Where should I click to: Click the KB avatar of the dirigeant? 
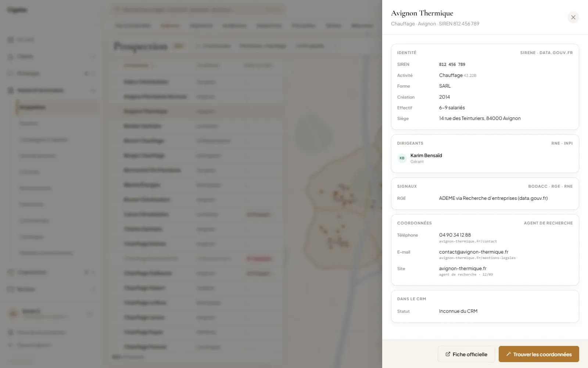pyautogui.click(x=402, y=158)
